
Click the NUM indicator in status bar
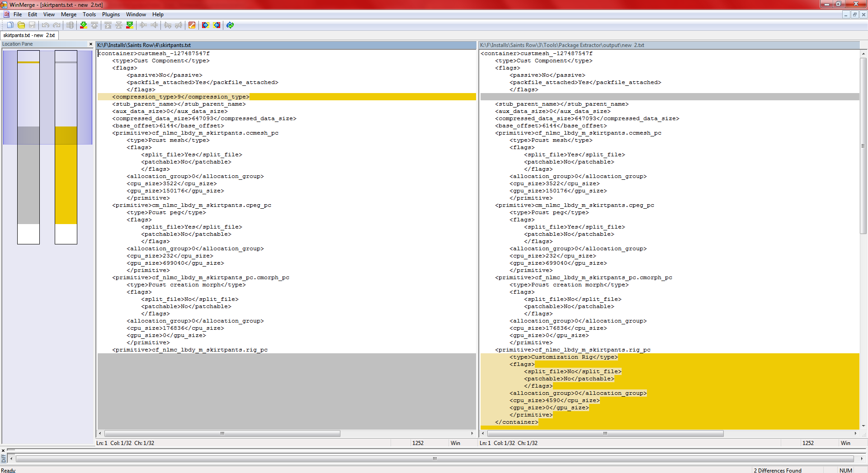[x=846, y=470]
